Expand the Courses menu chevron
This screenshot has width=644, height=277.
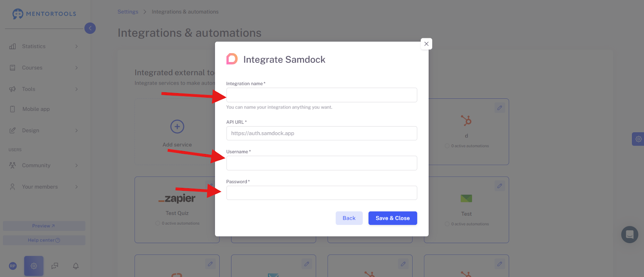(x=76, y=68)
